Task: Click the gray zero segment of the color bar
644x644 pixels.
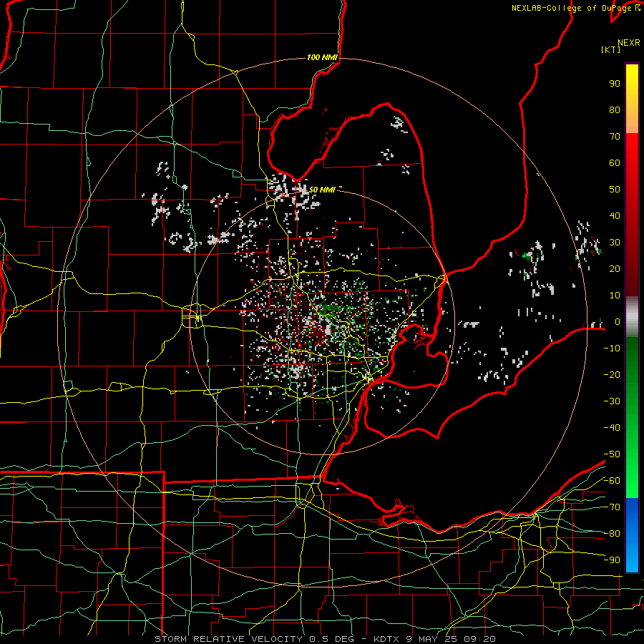Action: pyautogui.click(x=632, y=317)
